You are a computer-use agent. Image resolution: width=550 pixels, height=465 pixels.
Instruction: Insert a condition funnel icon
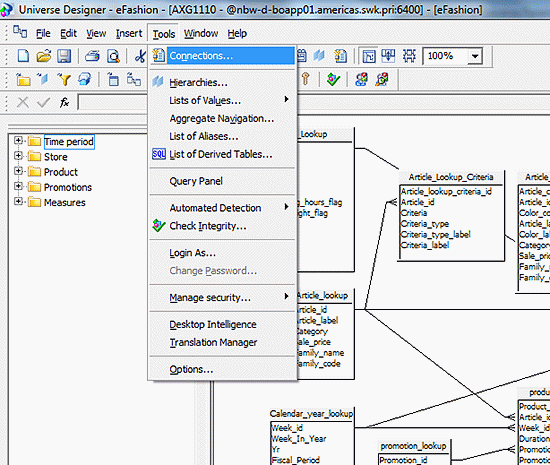pos(64,80)
